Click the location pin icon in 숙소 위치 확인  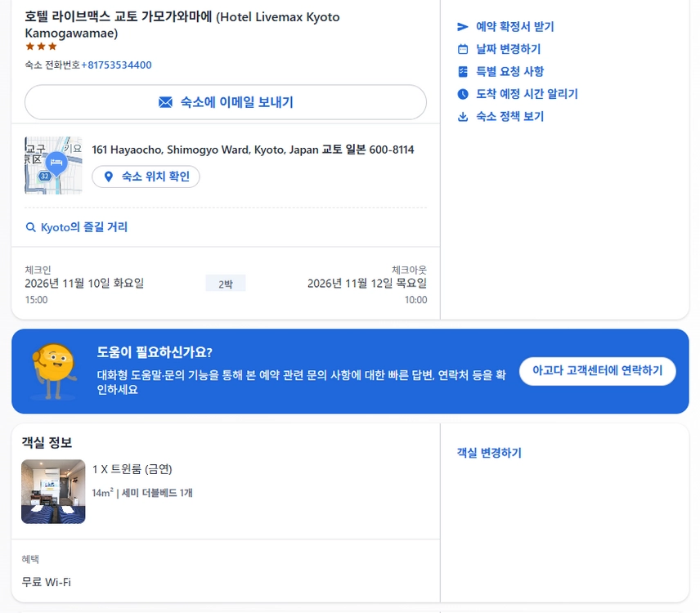pos(108,177)
